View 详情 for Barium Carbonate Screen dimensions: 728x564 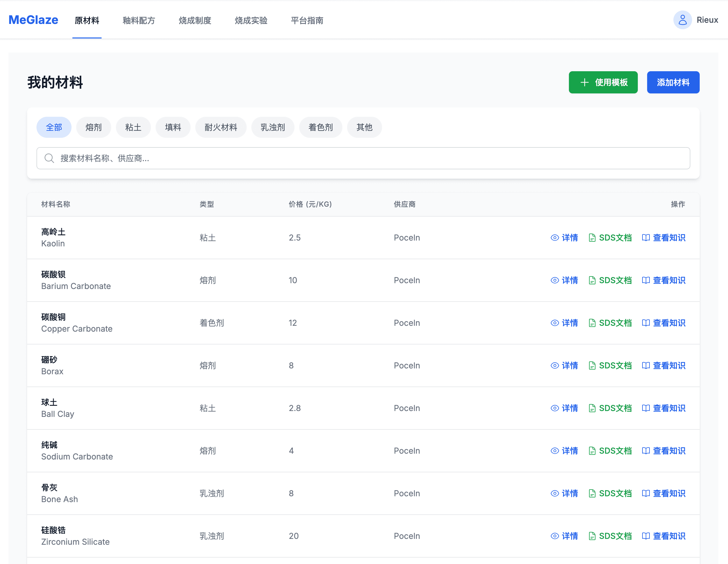pyautogui.click(x=564, y=280)
